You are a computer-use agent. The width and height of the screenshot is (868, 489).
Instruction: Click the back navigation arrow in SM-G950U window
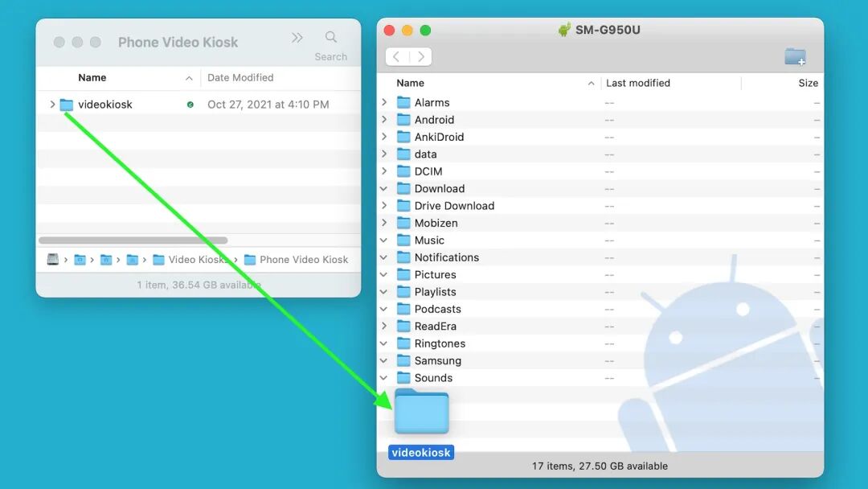(397, 57)
